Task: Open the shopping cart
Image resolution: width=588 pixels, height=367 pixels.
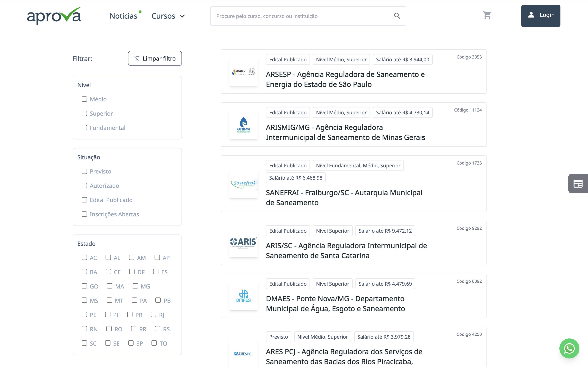Action: click(487, 15)
